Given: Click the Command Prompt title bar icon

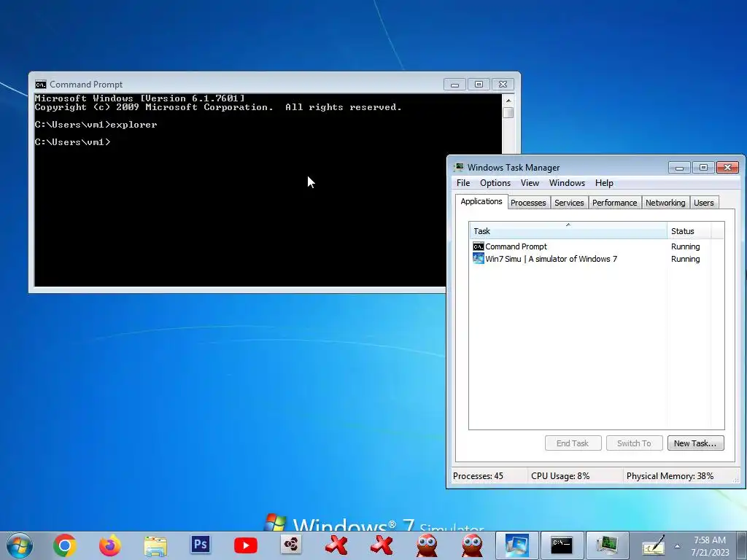Looking at the screenshot, I should (41, 85).
